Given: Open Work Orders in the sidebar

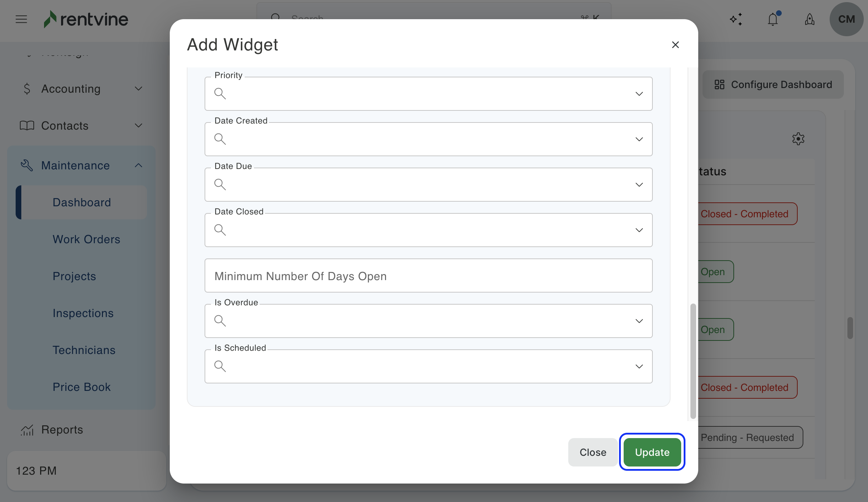Looking at the screenshot, I should tap(86, 239).
